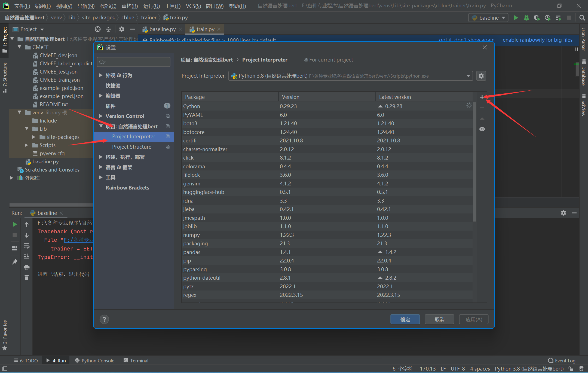Expand 构建, 执行, 部署 settings section

pyautogui.click(x=101, y=157)
